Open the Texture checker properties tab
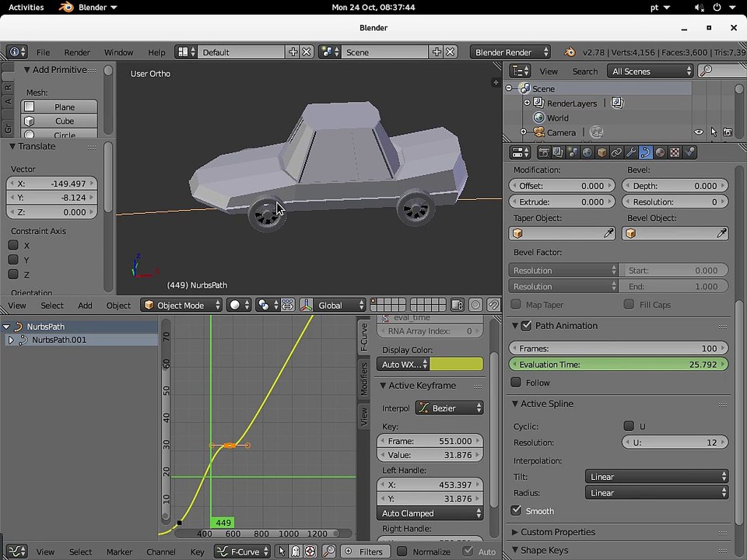Image resolution: width=747 pixels, height=560 pixels. click(x=675, y=152)
